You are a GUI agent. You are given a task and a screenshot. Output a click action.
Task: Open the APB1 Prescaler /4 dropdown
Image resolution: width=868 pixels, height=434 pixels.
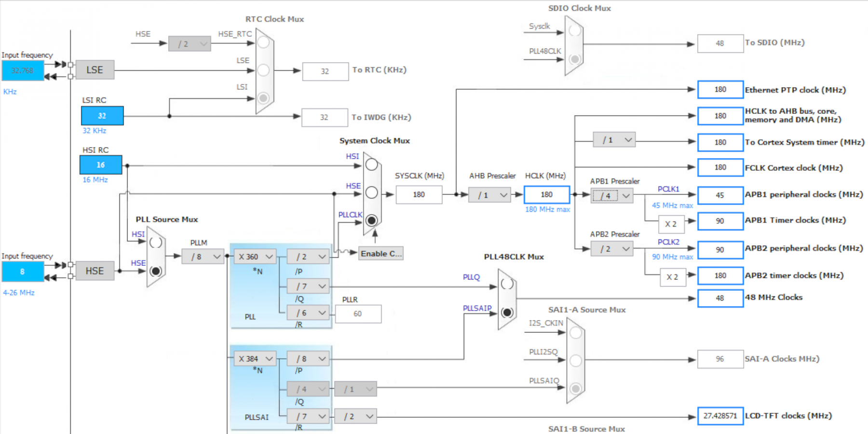(x=612, y=195)
